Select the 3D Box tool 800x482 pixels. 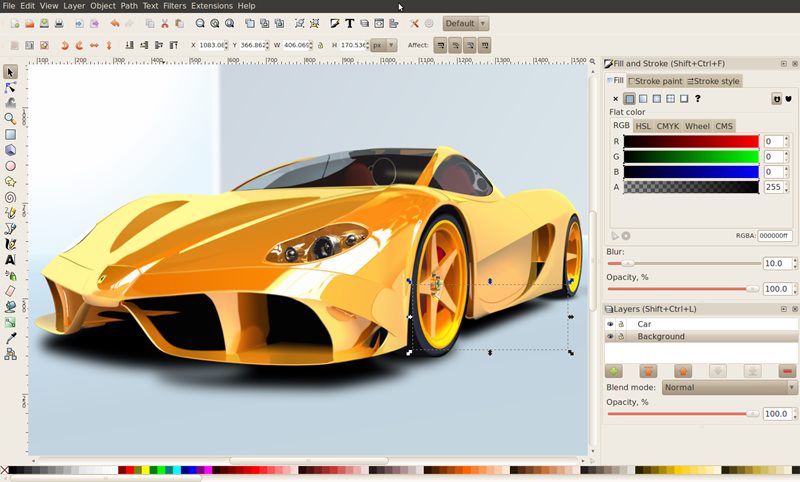(10, 150)
